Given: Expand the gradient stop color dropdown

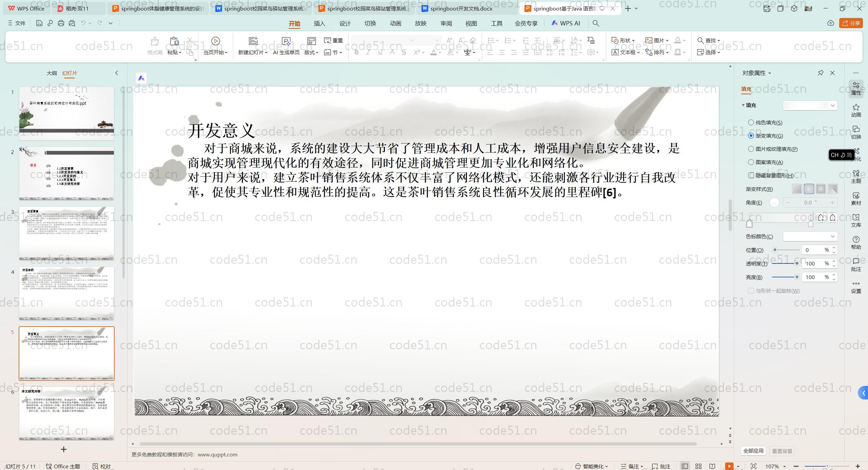Looking at the screenshot, I should [832, 236].
